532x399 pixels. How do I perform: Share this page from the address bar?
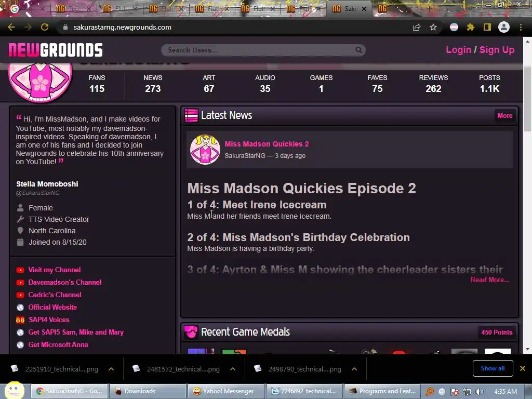tap(417, 28)
